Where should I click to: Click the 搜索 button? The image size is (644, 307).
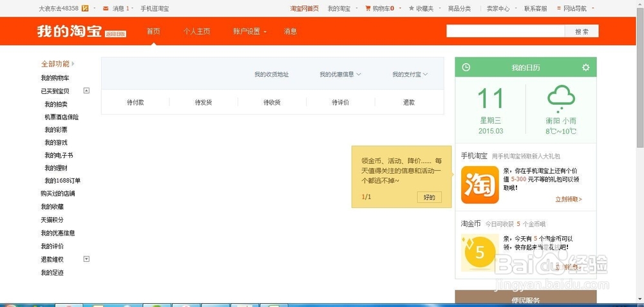(x=582, y=31)
